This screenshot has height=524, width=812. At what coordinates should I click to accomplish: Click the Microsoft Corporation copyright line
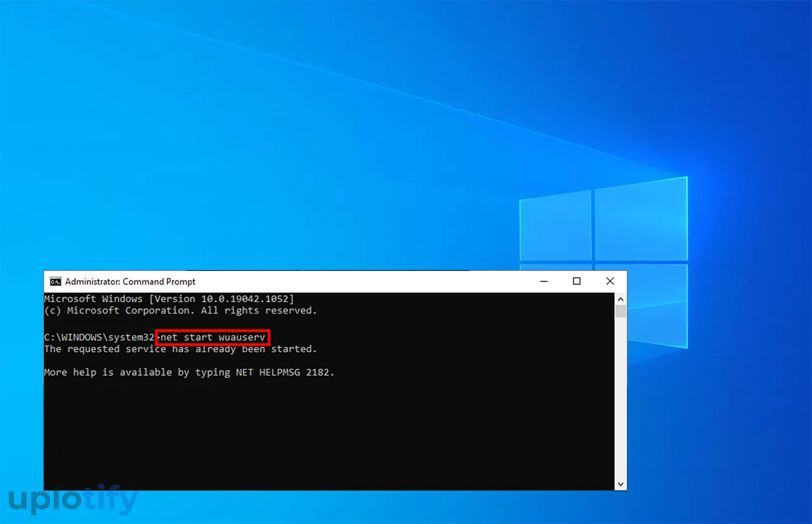click(x=180, y=311)
